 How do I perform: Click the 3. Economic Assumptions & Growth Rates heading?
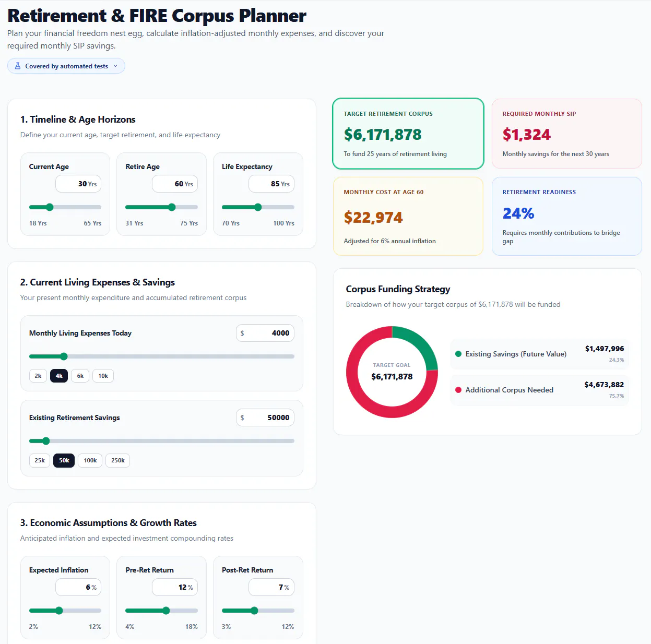click(109, 523)
